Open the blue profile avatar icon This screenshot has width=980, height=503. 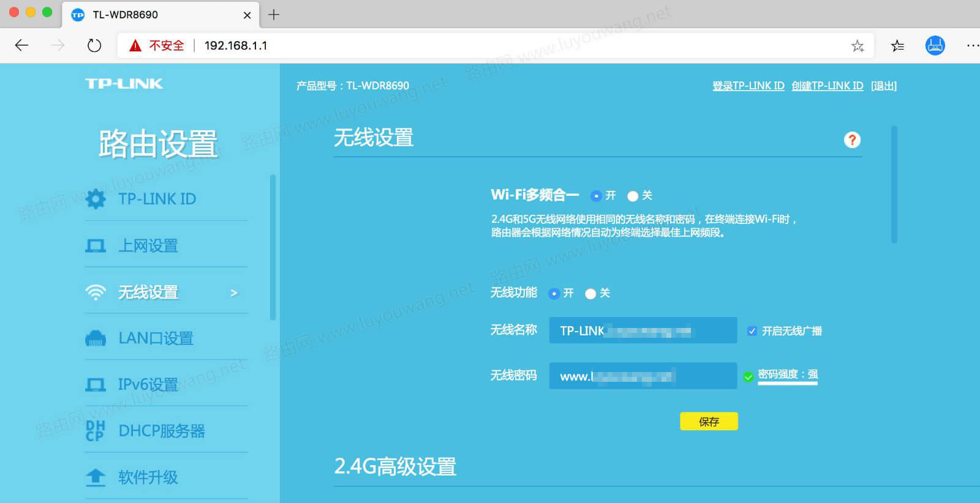pos(935,45)
